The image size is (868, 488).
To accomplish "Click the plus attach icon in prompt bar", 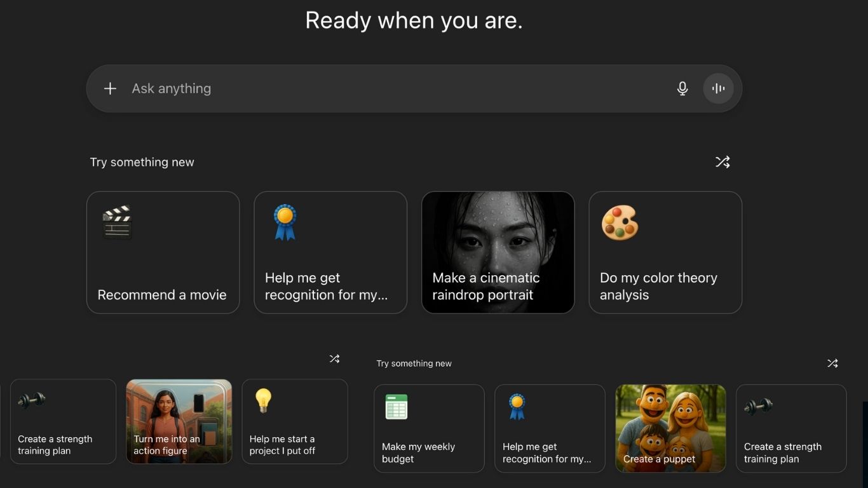I will coord(110,88).
